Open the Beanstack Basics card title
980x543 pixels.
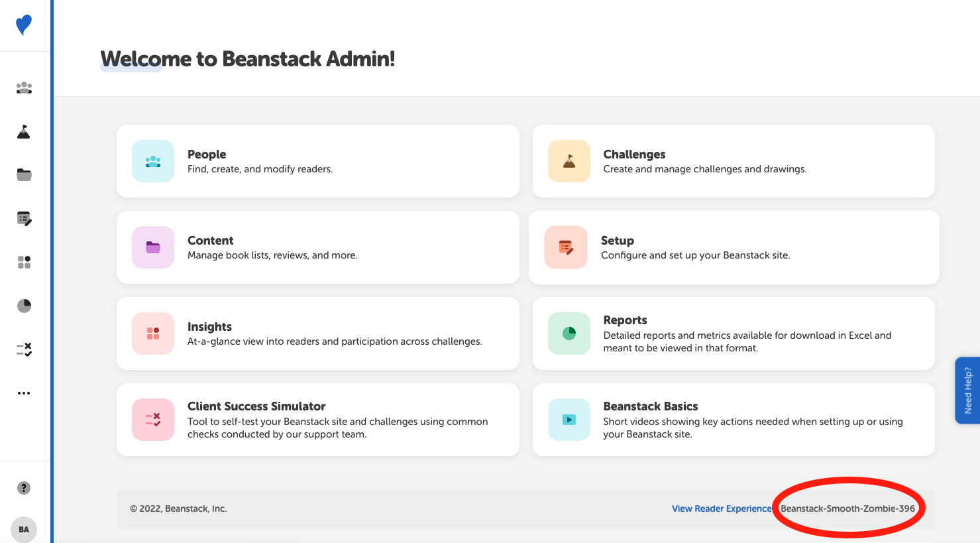[651, 406]
